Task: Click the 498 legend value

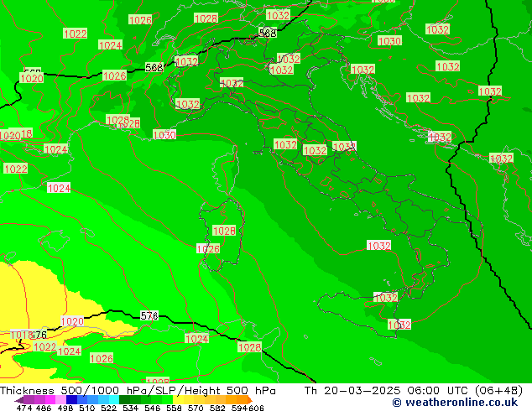Action: (x=65, y=408)
